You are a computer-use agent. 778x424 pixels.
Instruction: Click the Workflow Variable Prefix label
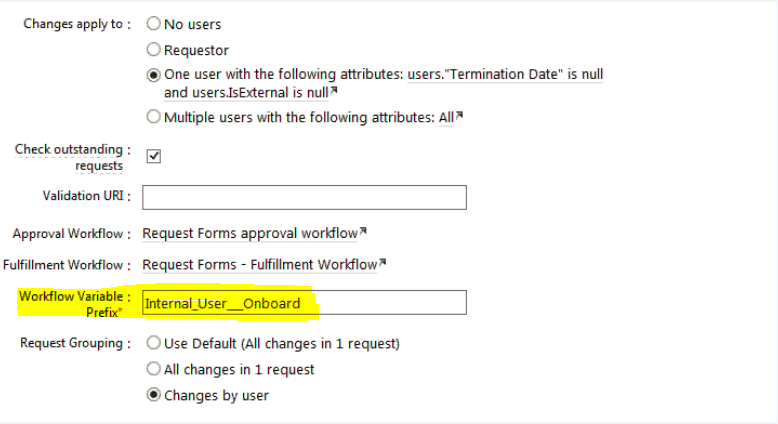point(75,304)
